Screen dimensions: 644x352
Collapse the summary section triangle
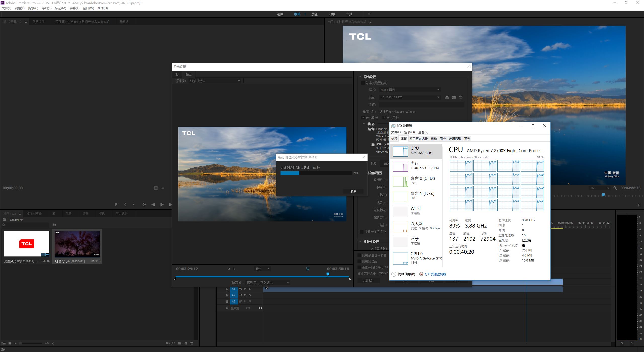click(x=364, y=124)
